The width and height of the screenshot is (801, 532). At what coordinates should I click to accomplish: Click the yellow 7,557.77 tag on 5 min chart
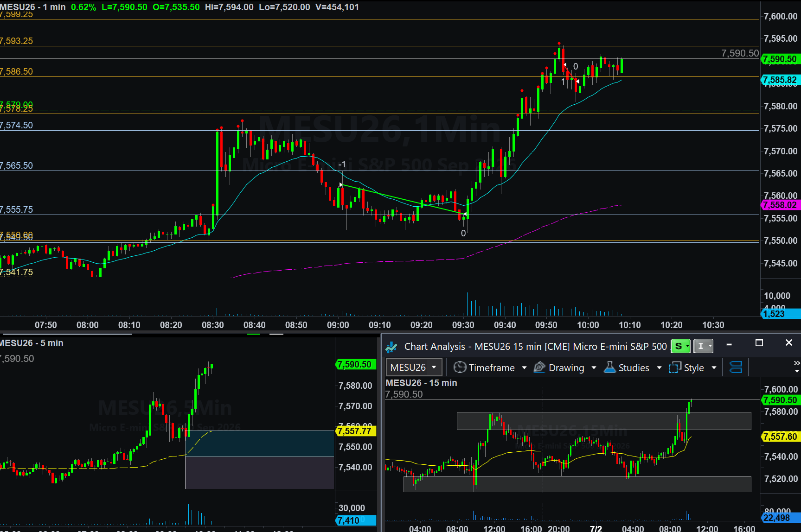tap(355, 431)
